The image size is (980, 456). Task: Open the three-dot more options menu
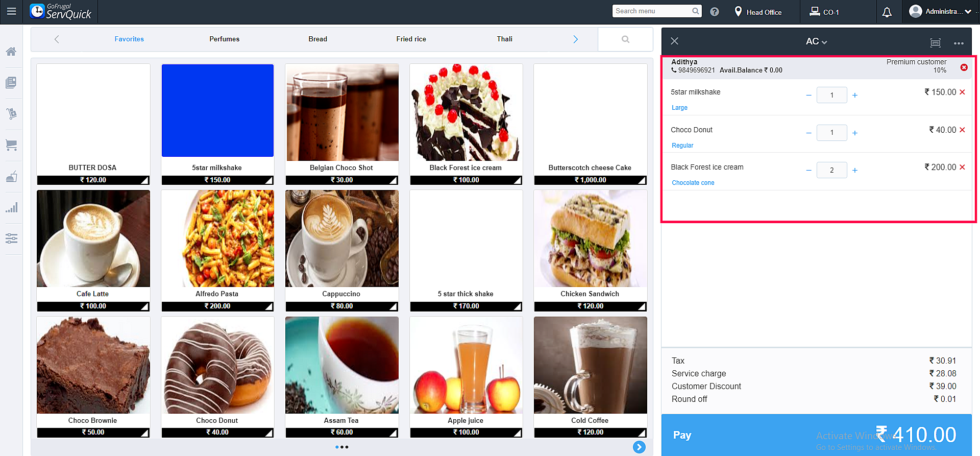[959, 43]
